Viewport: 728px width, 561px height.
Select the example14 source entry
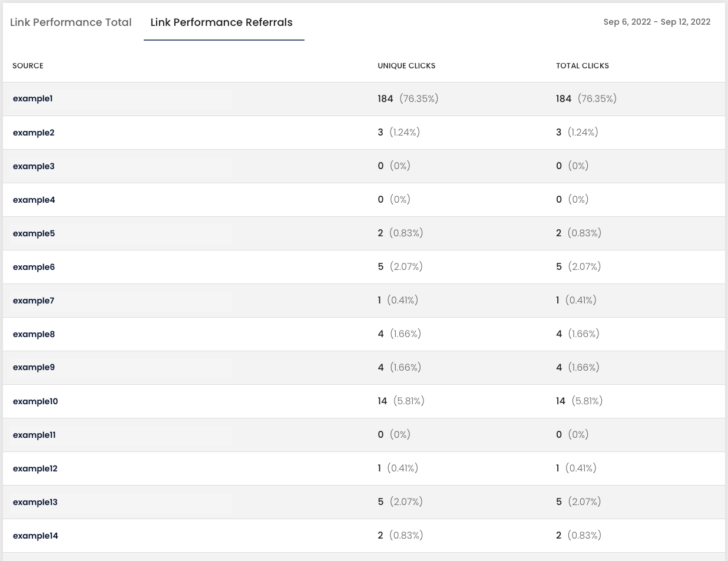click(x=35, y=536)
